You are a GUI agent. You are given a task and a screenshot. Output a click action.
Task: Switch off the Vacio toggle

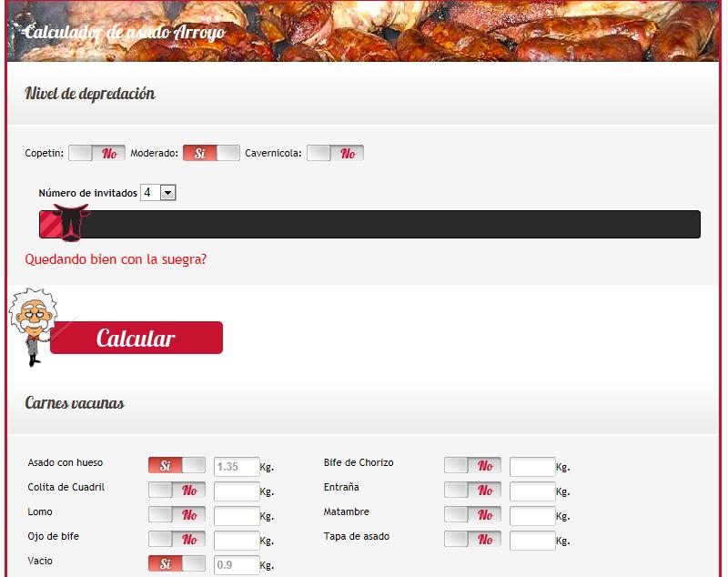[x=177, y=564]
